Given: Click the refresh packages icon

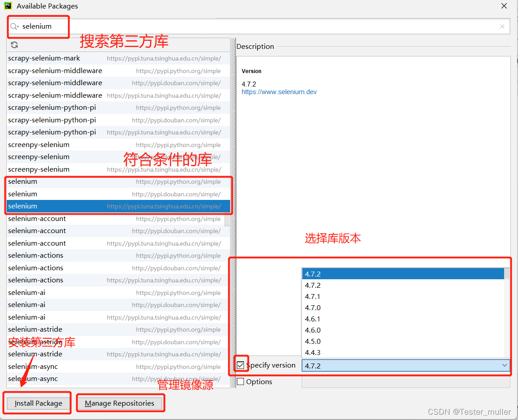Looking at the screenshot, I should tap(14, 45).
